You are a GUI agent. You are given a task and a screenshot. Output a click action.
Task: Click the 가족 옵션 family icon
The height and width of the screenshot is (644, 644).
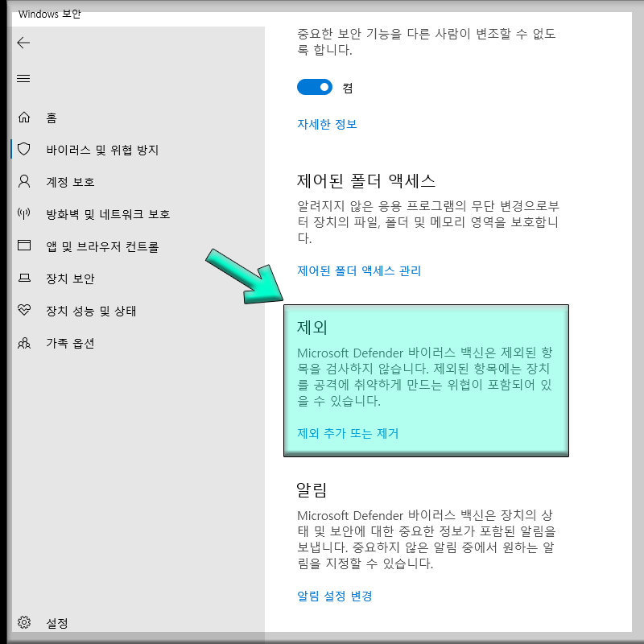click(24, 343)
